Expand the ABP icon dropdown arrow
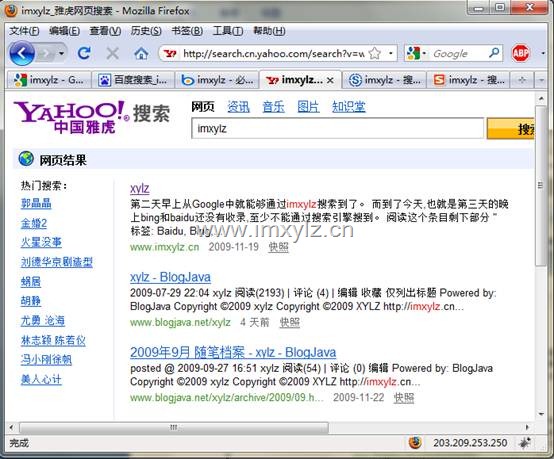Image resolution: width=554 pixels, height=459 pixels. click(543, 53)
